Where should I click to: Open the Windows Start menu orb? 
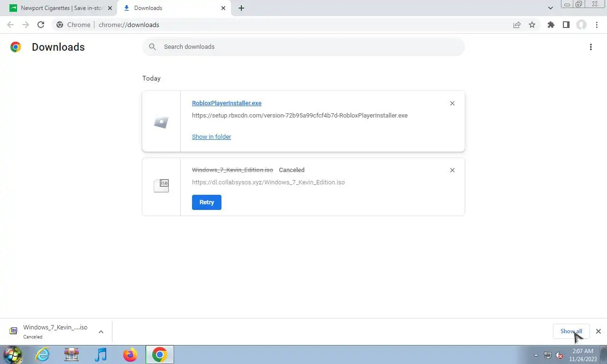point(13,355)
